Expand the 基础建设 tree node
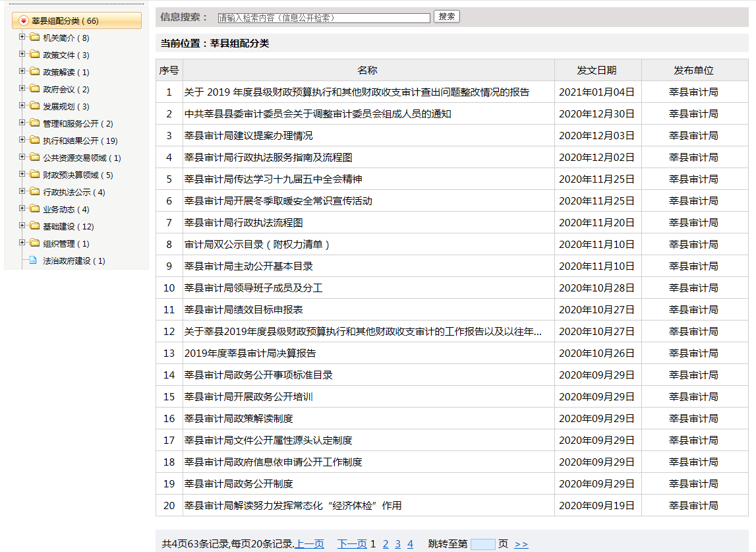 pos(22,226)
